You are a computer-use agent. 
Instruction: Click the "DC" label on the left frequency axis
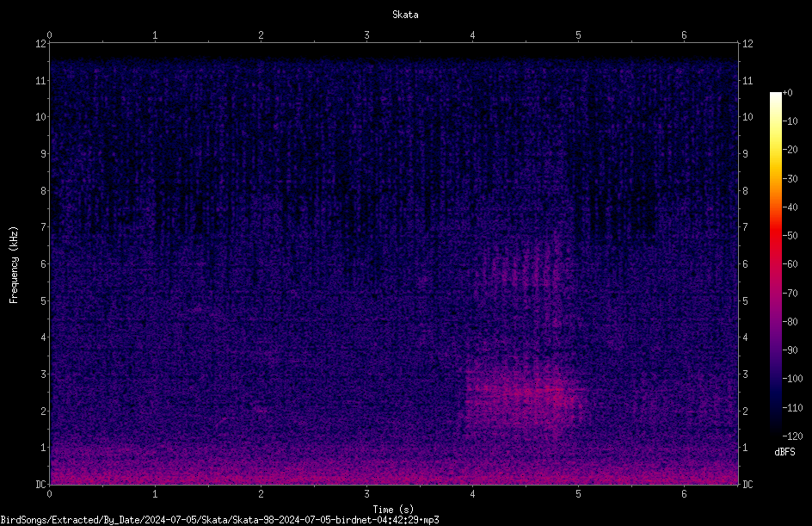(x=40, y=485)
